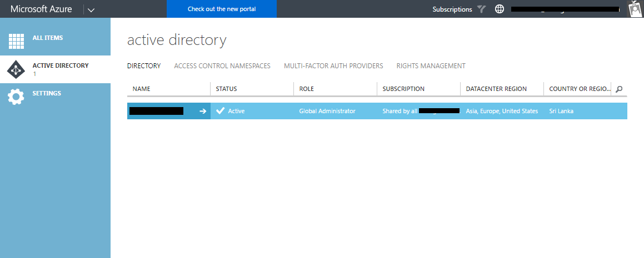Click the Active status checkmark
The image size is (644, 258).
click(x=221, y=111)
